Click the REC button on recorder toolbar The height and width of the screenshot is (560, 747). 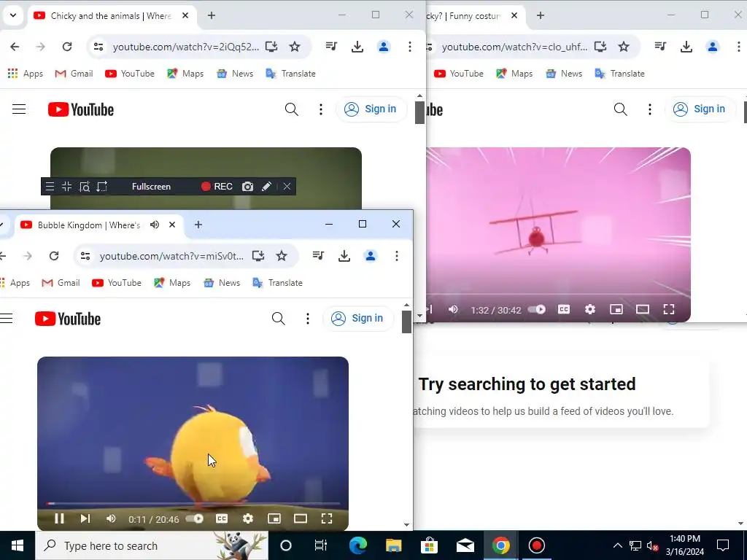(217, 186)
